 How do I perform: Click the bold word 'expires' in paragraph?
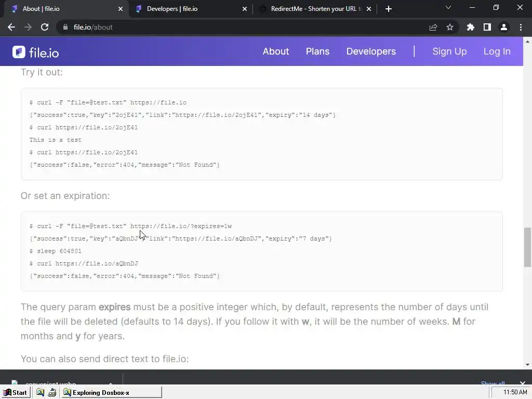[114, 307]
